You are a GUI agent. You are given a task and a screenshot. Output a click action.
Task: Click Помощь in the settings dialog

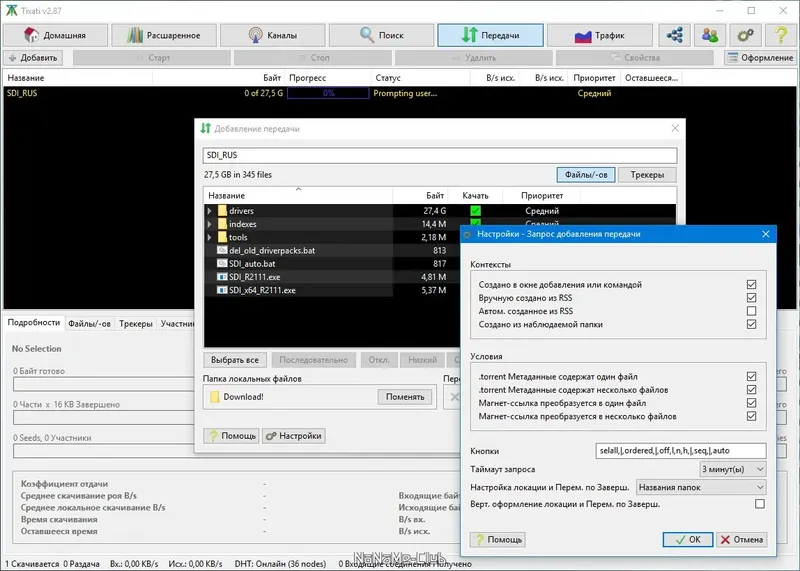pos(497,539)
